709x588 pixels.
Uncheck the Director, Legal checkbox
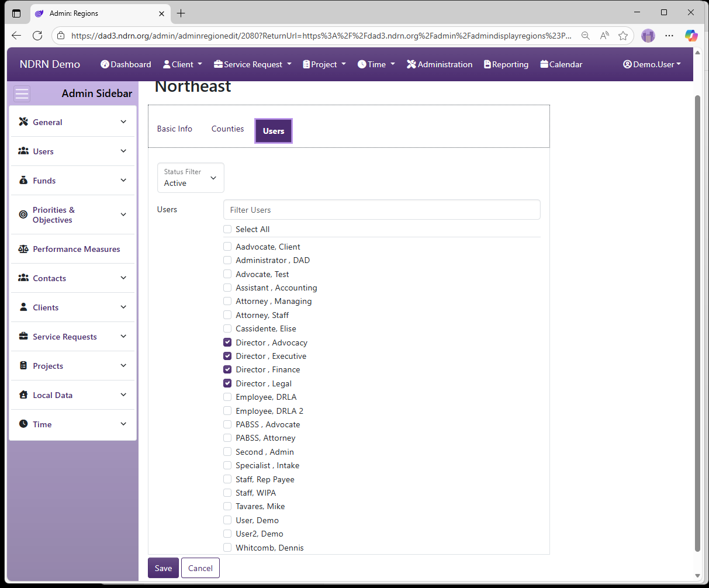(227, 383)
